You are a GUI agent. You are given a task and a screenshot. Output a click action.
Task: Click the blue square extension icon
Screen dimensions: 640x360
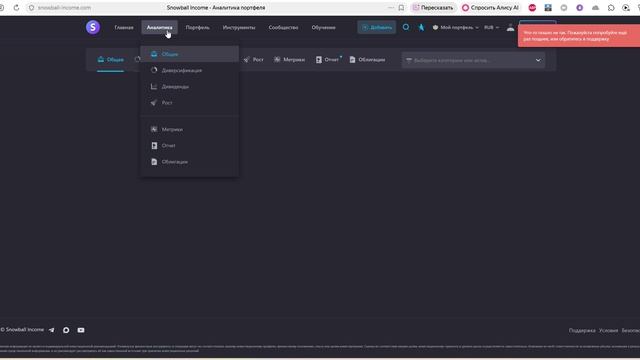(548, 7)
